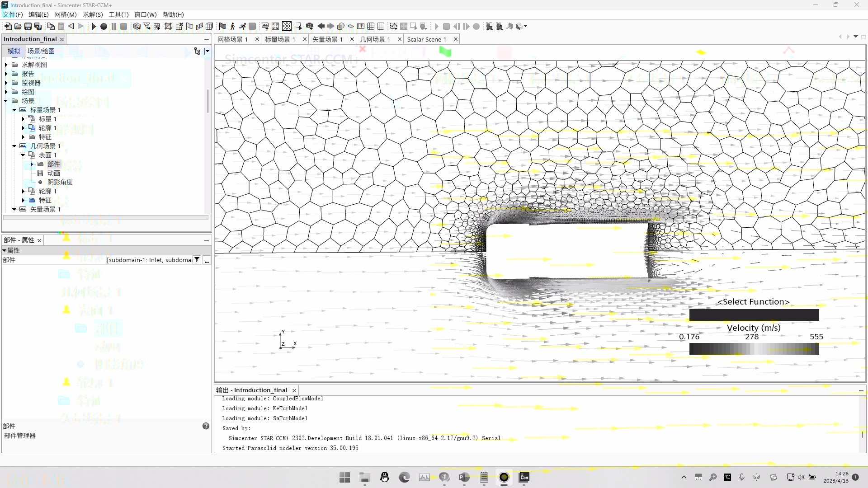Screen dimensions: 868x488
Task: Click the checkered flag initialize icon
Action: [x=222, y=26]
